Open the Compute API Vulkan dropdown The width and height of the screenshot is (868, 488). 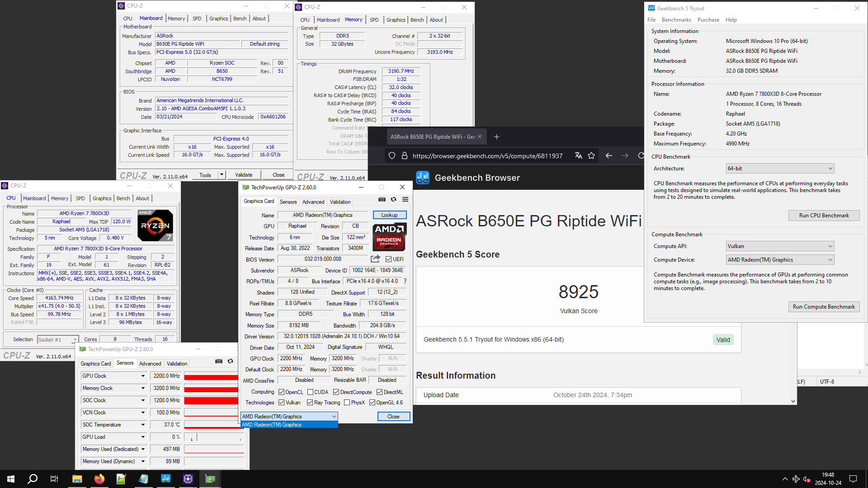(x=780, y=246)
